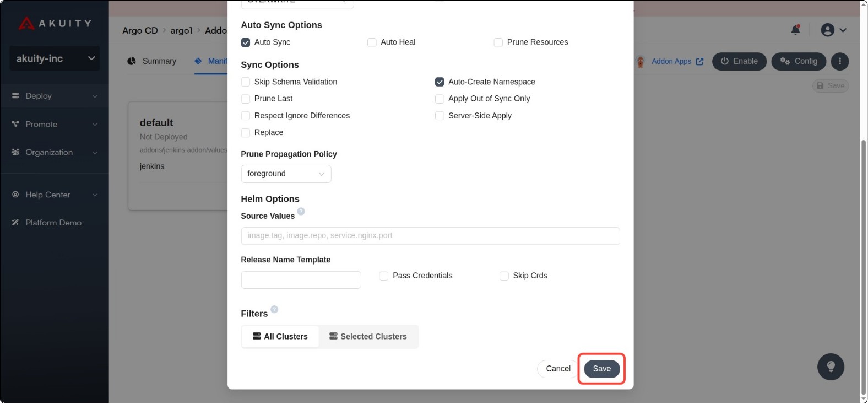Screen dimensions: 868x404
Task: Click the lightbulb help button
Action: coord(831,367)
